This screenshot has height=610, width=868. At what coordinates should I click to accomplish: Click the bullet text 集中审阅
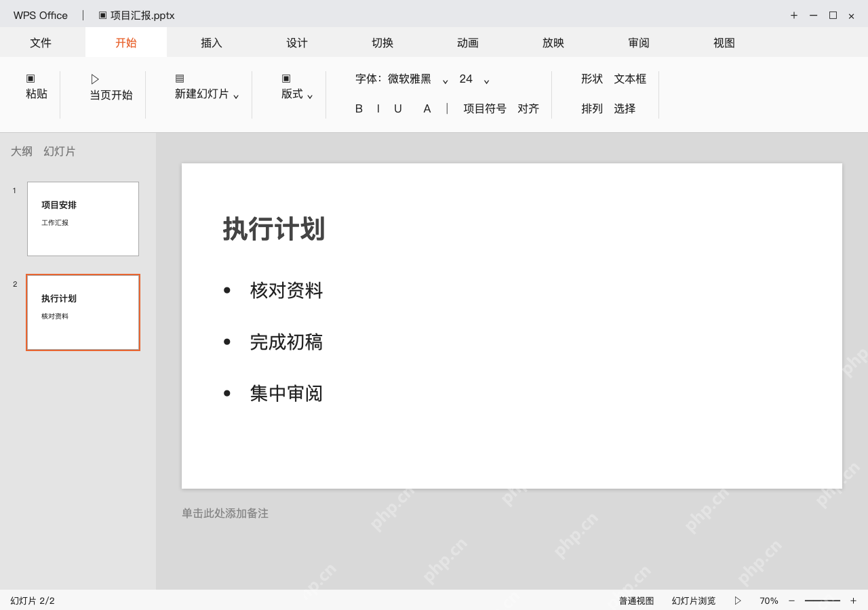click(x=286, y=393)
